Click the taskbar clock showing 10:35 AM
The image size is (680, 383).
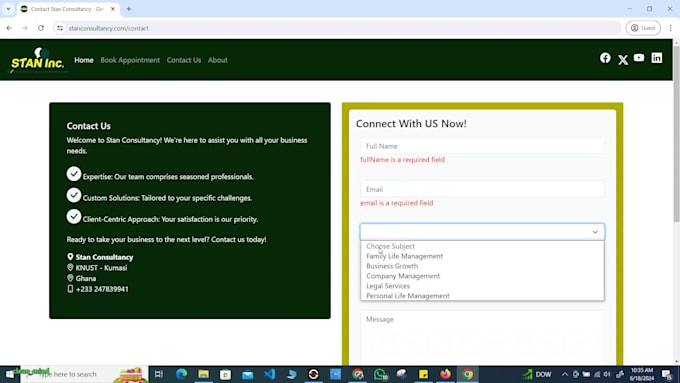642,374
